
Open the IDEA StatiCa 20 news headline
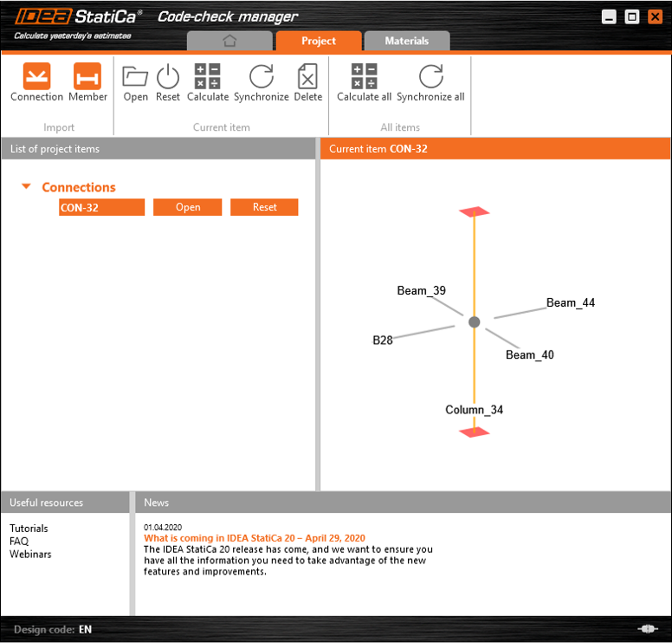coord(255,538)
